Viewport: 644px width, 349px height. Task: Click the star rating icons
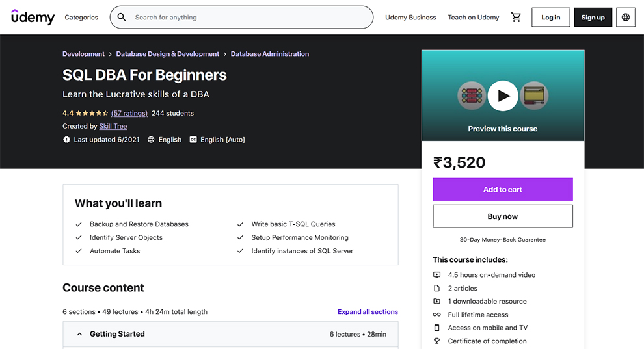coord(92,113)
